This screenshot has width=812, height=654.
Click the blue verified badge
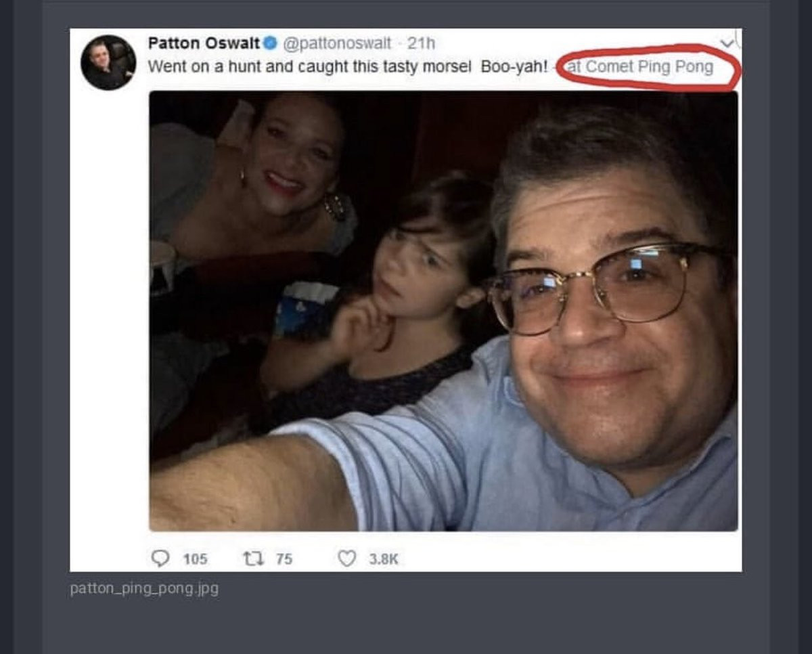pos(269,44)
